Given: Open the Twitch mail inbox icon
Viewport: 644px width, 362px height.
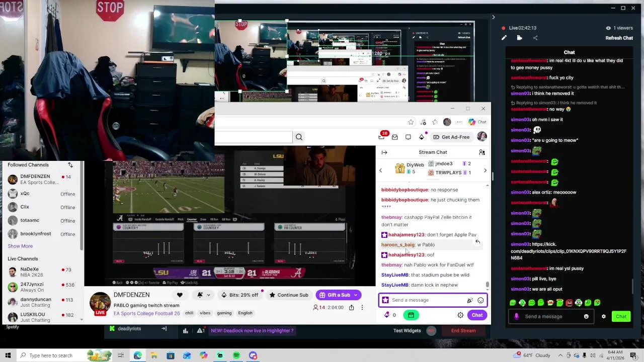Looking at the screenshot, I should click(x=395, y=137).
